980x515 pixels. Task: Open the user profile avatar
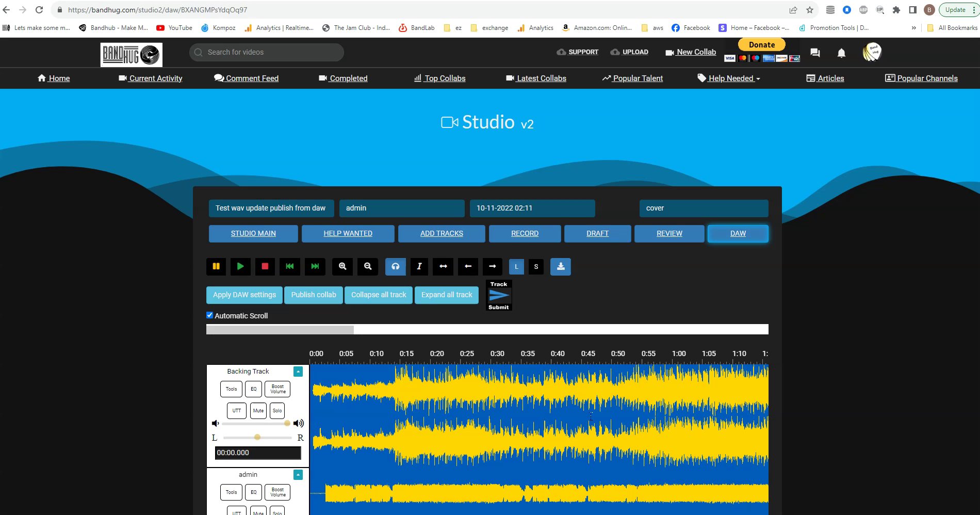[x=872, y=52]
